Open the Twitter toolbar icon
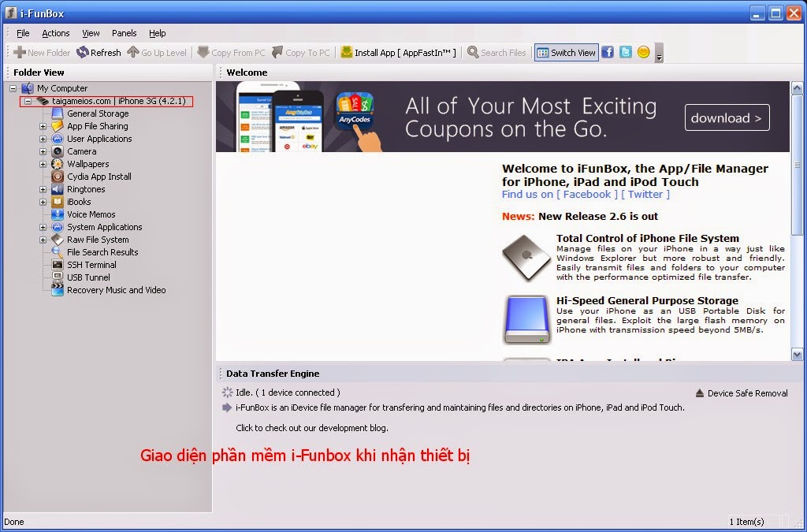Image resolution: width=807 pixels, height=532 pixels. [625, 52]
